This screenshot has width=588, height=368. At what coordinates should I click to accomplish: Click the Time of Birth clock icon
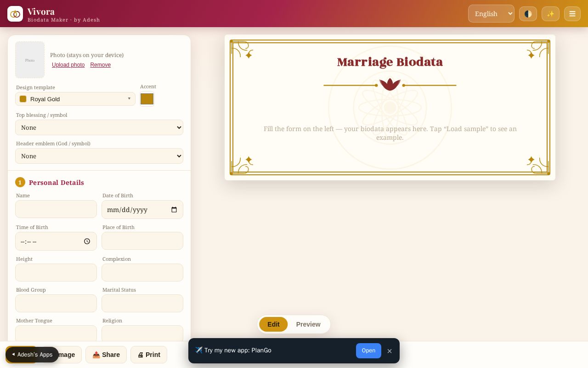tap(87, 241)
